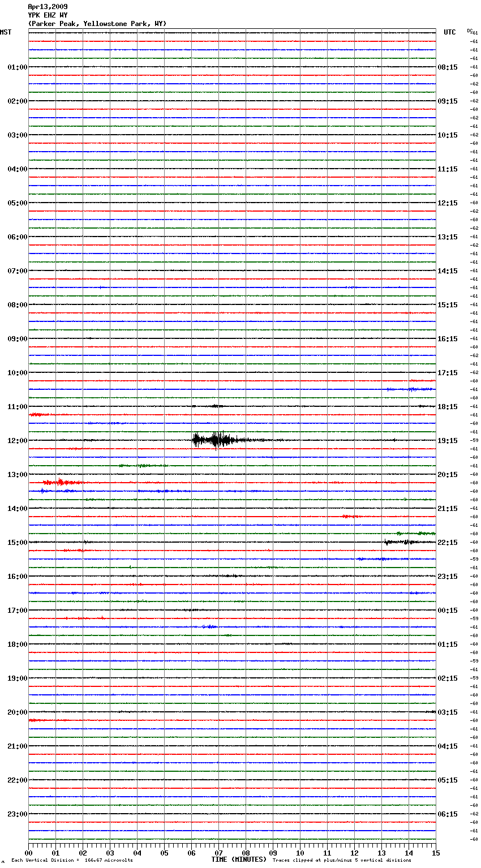Click the TIME (MINUTES) axis title
The image size is (481, 868).
click(239, 860)
